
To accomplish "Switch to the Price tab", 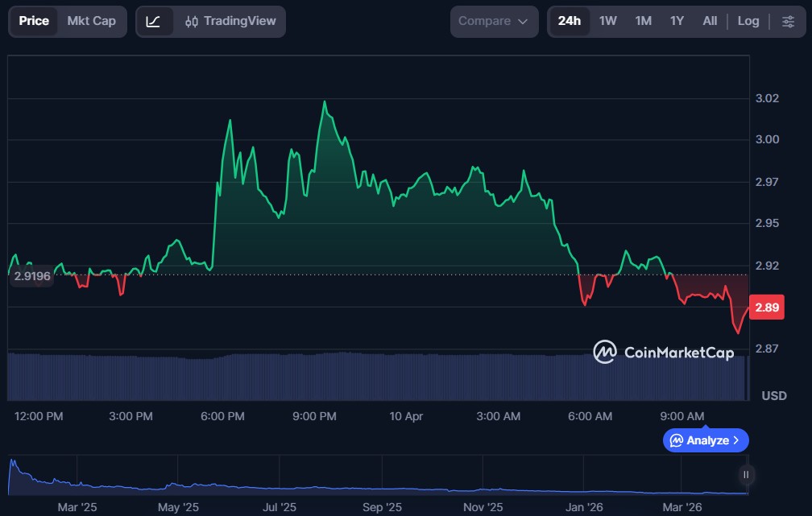I will pos(34,21).
